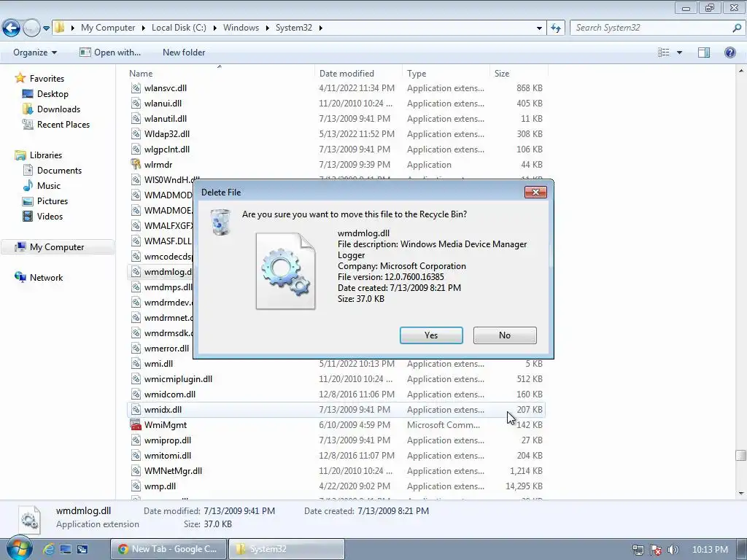Click the search magnifier icon
The image size is (747, 560).
click(737, 28)
